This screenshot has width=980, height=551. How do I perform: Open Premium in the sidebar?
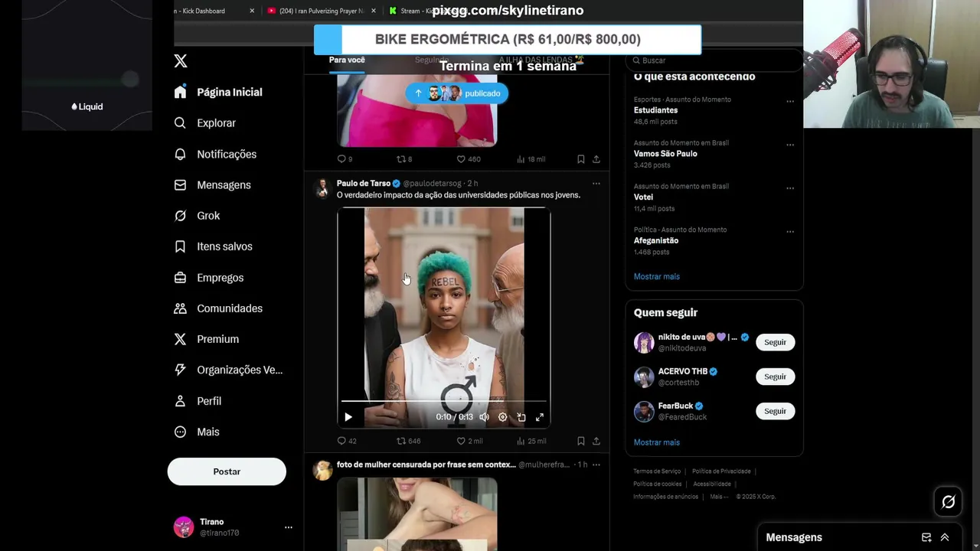217,339
